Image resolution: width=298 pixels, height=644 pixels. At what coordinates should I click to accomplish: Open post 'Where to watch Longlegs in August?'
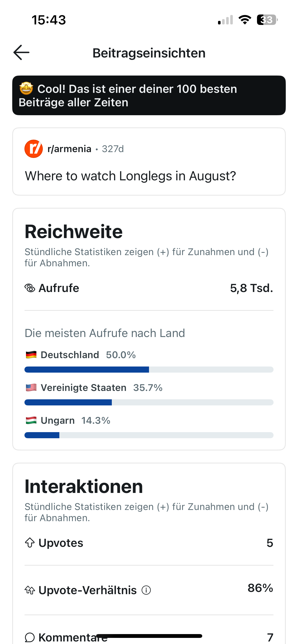[x=130, y=176]
